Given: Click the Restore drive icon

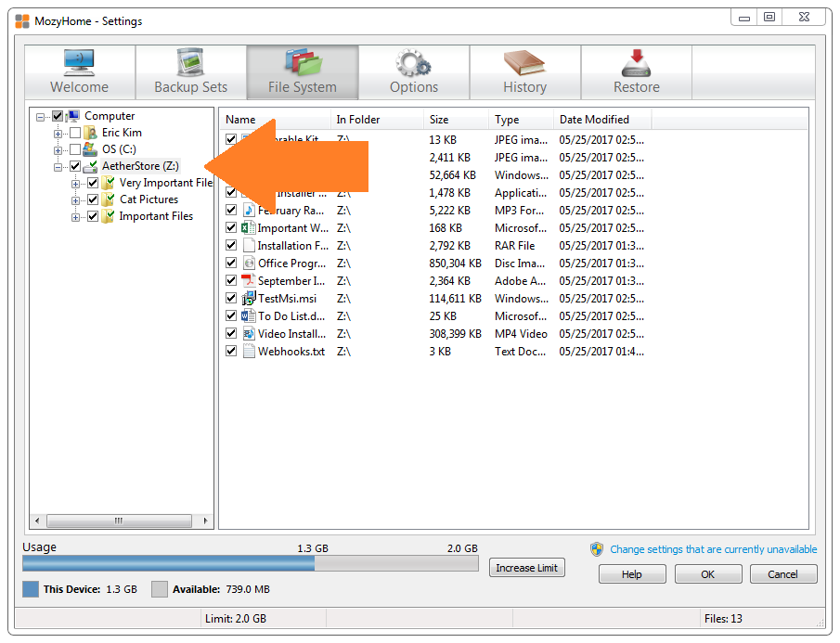Looking at the screenshot, I should [x=636, y=62].
